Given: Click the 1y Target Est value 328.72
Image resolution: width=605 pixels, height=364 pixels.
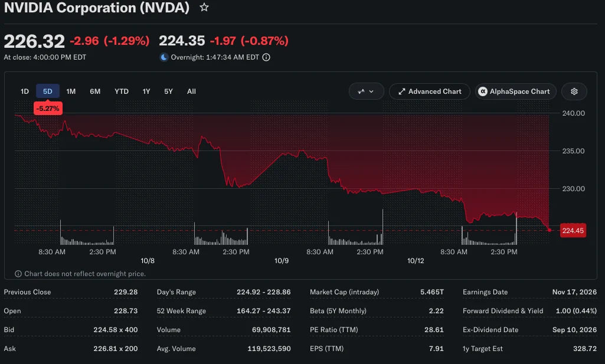Looking at the screenshot, I should pos(585,349).
